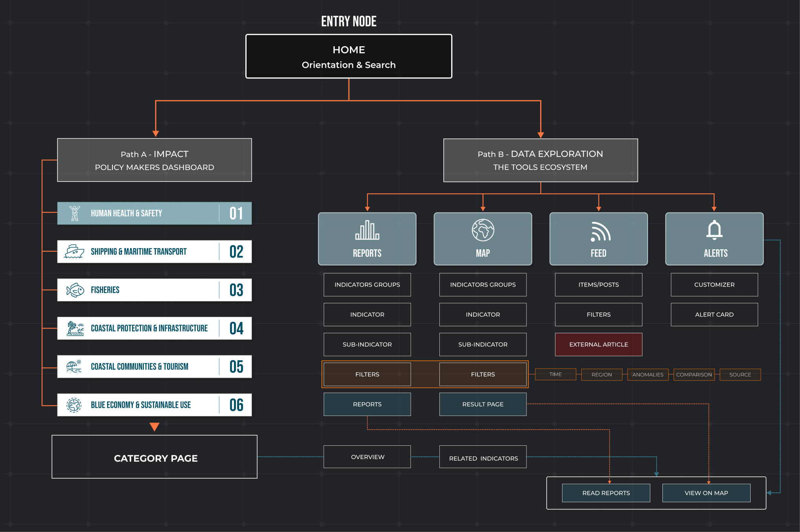Screen dimensions: 800x532
Task: Click the Customizer box under Alerts
Action: click(x=715, y=285)
